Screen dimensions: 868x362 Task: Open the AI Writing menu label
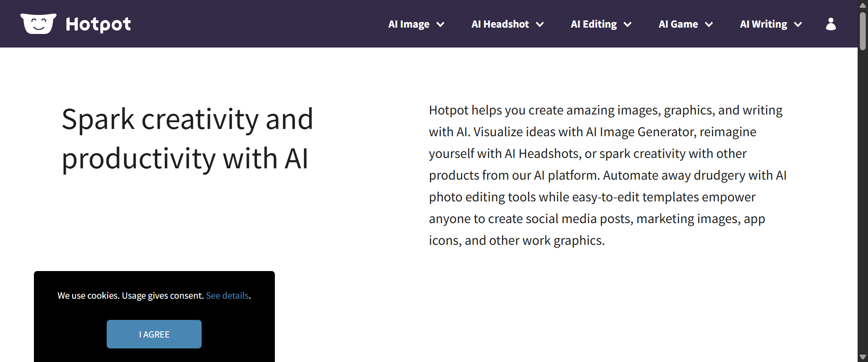pos(763,24)
